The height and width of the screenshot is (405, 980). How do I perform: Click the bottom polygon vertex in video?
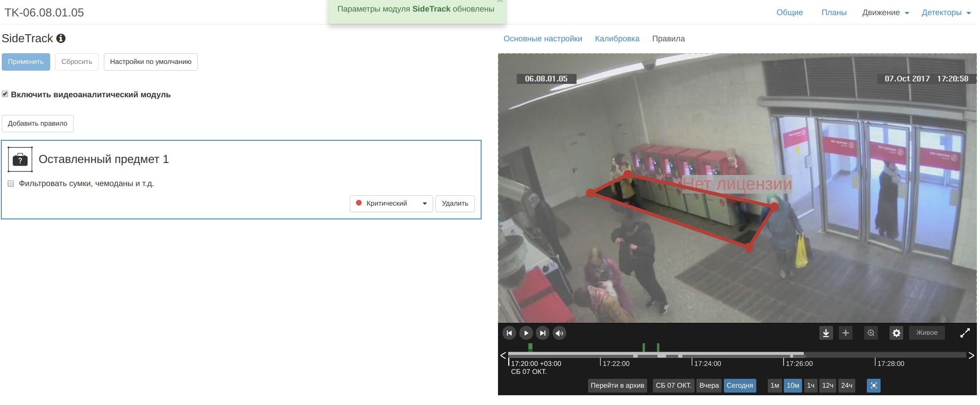(749, 248)
